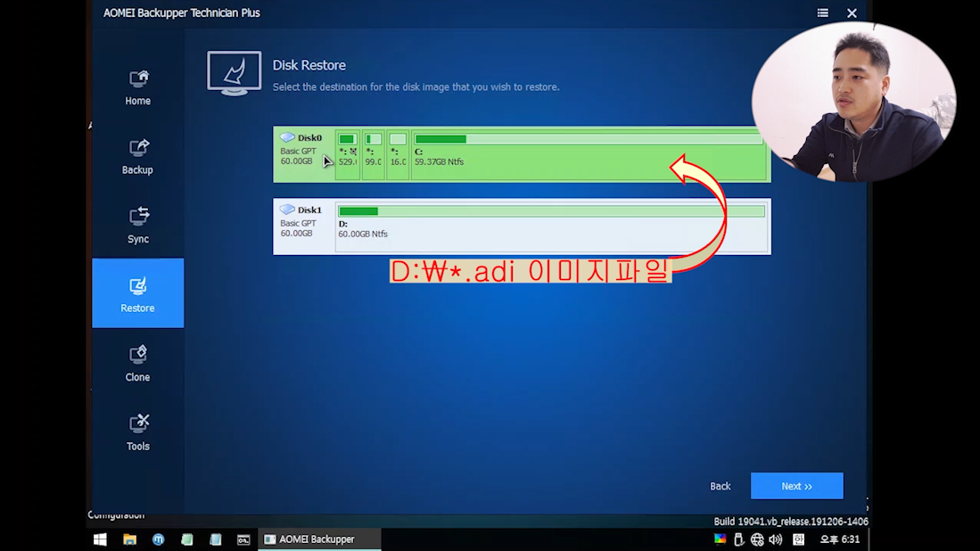Screen dimensions: 980x551
Task: Select the 16 MB partition on Disk0
Action: 398,154
